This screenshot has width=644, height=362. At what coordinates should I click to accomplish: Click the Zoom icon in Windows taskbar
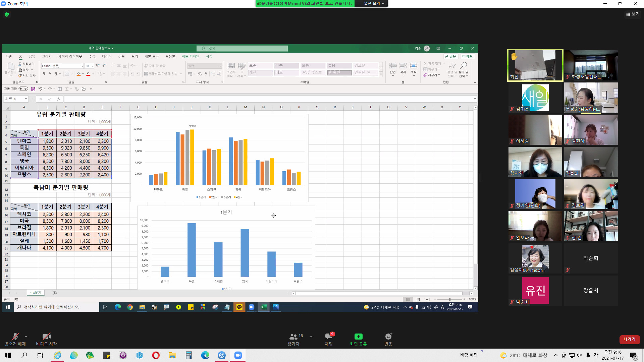[x=238, y=355]
